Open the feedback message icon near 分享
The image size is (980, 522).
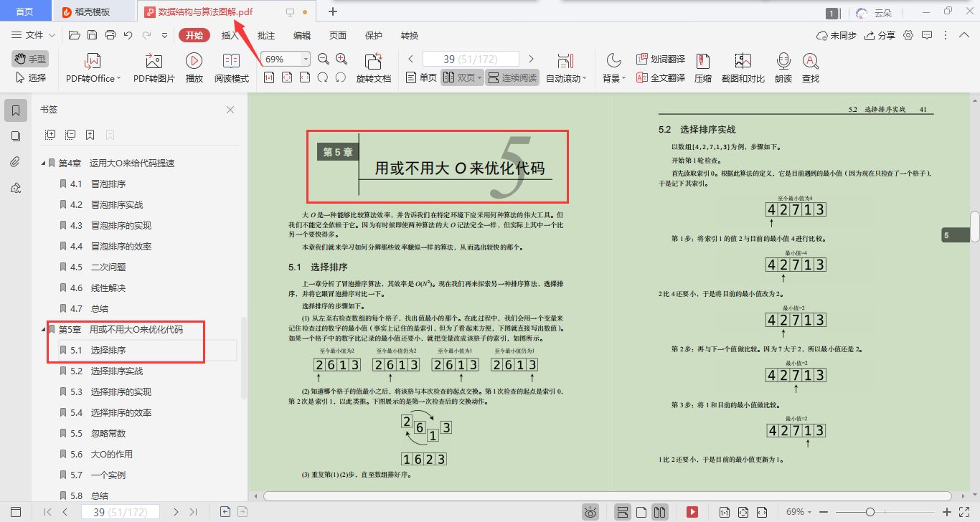point(927,35)
